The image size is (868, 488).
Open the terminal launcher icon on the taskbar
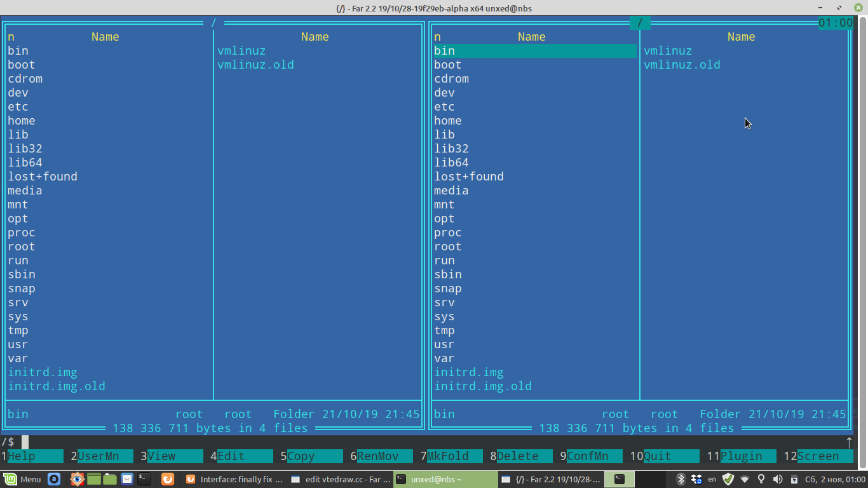[x=144, y=479]
